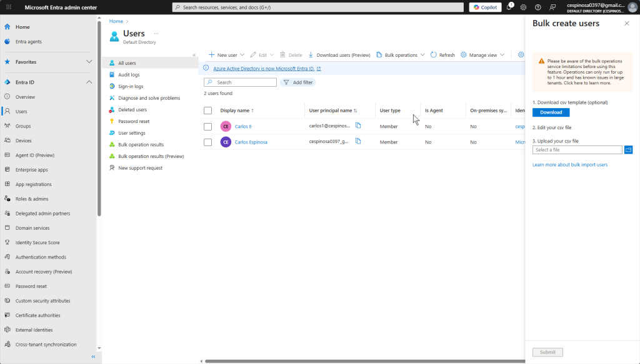Open the settings gear in header
The height and width of the screenshot is (364, 640).
524,7
